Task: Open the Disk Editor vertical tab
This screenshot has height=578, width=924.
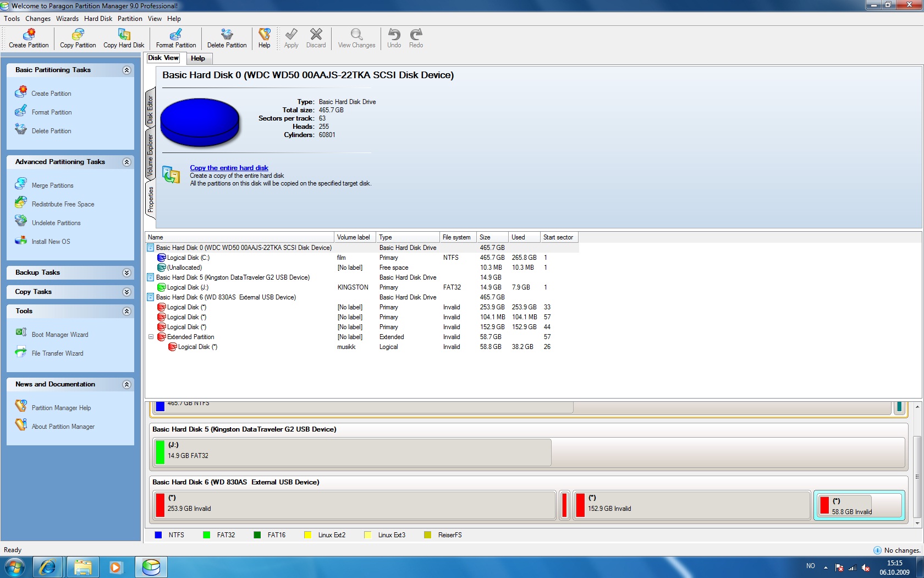Action: click(x=150, y=110)
